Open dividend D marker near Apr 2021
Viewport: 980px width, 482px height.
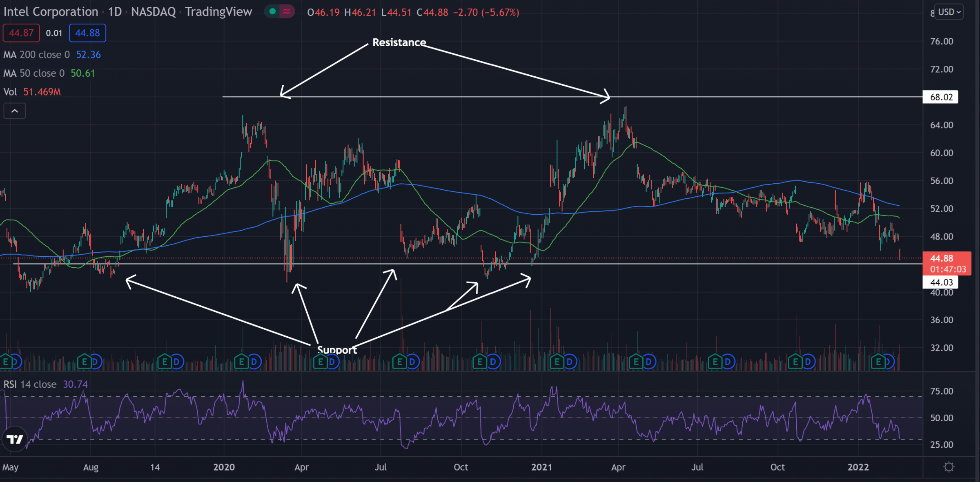[648, 362]
